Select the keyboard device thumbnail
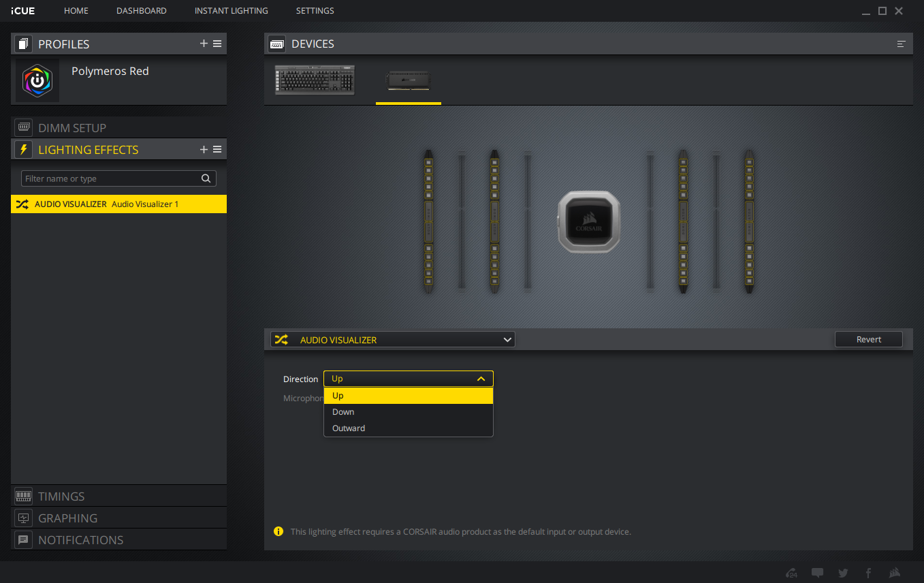 pos(315,80)
